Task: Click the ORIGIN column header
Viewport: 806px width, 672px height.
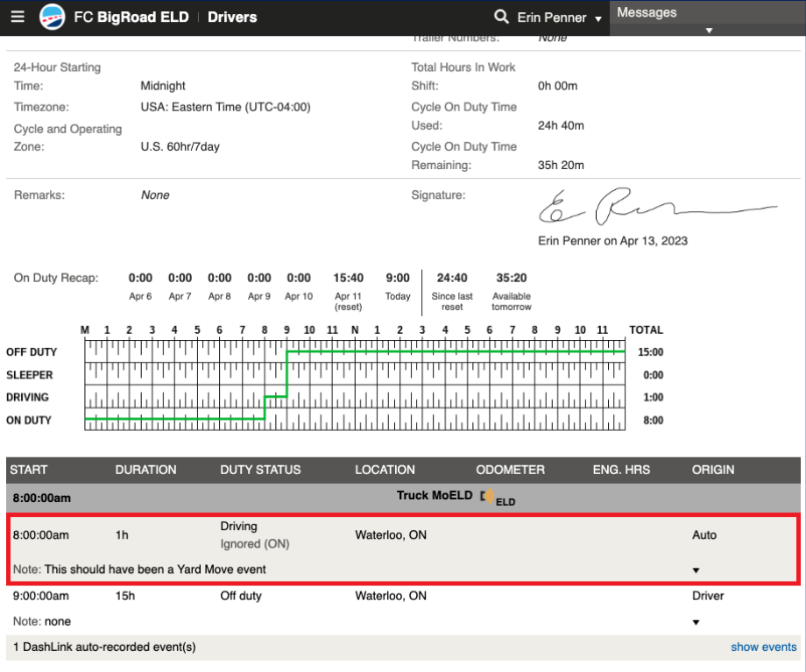Action: pos(713,470)
